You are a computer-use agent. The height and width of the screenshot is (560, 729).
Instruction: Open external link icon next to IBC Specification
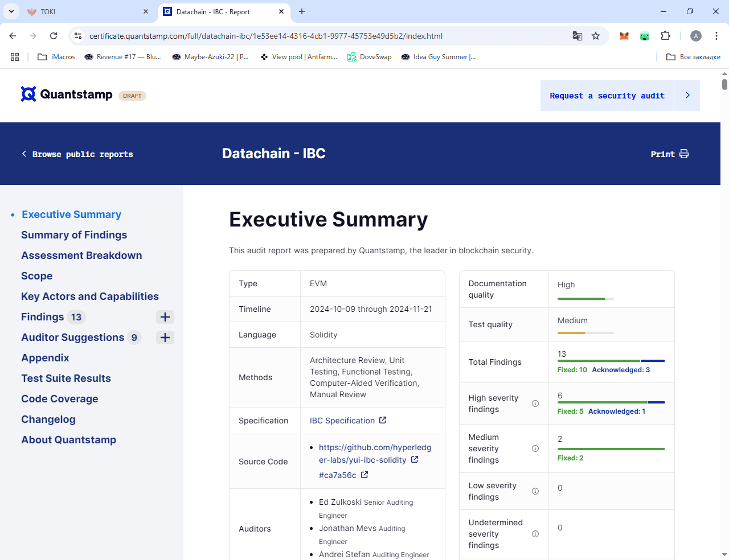[x=383, y=420]
